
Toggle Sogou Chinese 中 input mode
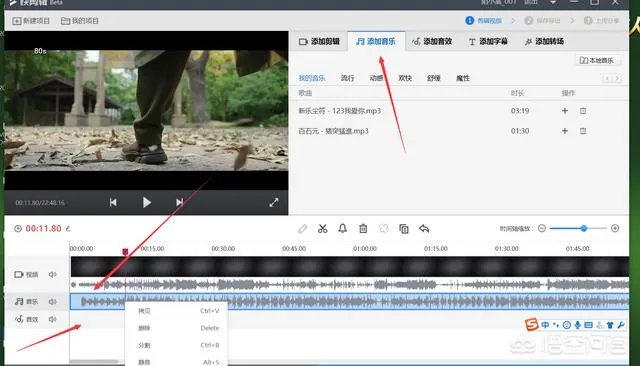point(545,325)
